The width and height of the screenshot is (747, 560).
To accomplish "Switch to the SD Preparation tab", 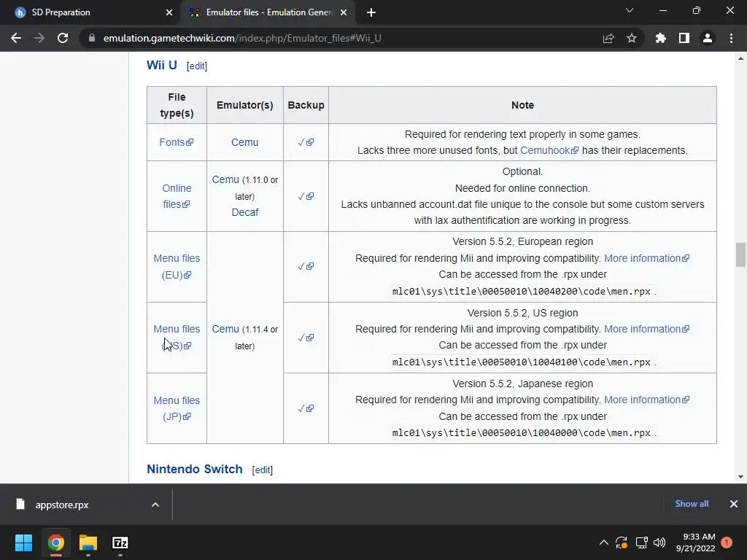I will (x=90, y=12).
